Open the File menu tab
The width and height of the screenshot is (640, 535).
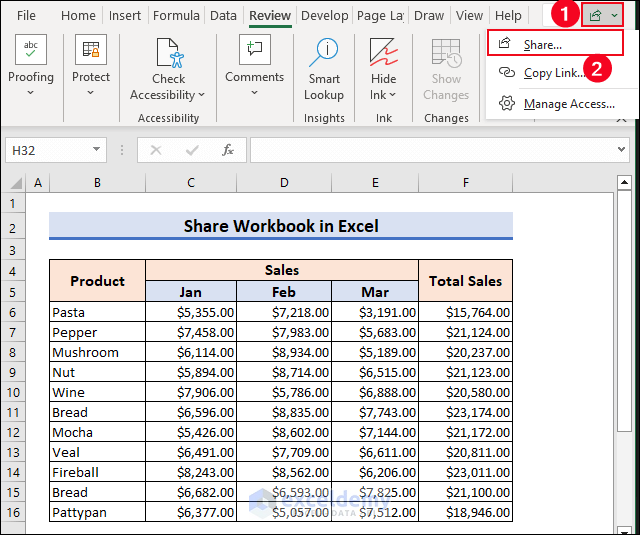click(x=26, y=16)
